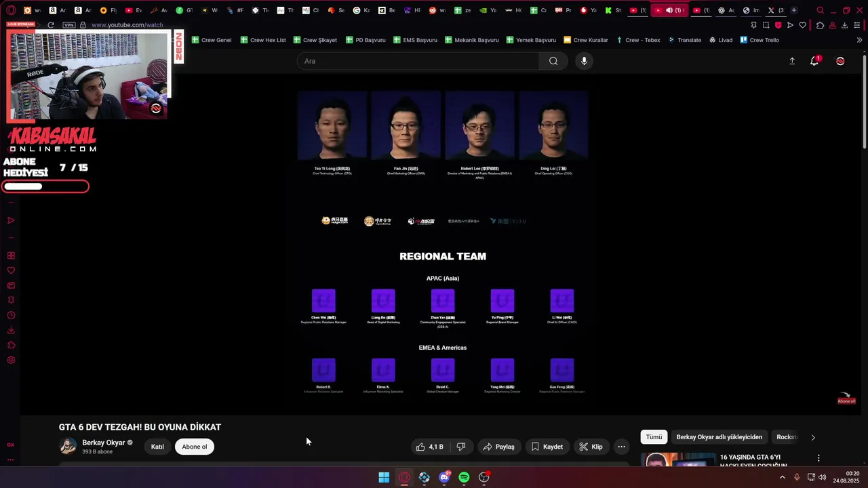Open Crew Şikayet bookmark
This screenshot has height=488, width=868.
pos(315,40)
